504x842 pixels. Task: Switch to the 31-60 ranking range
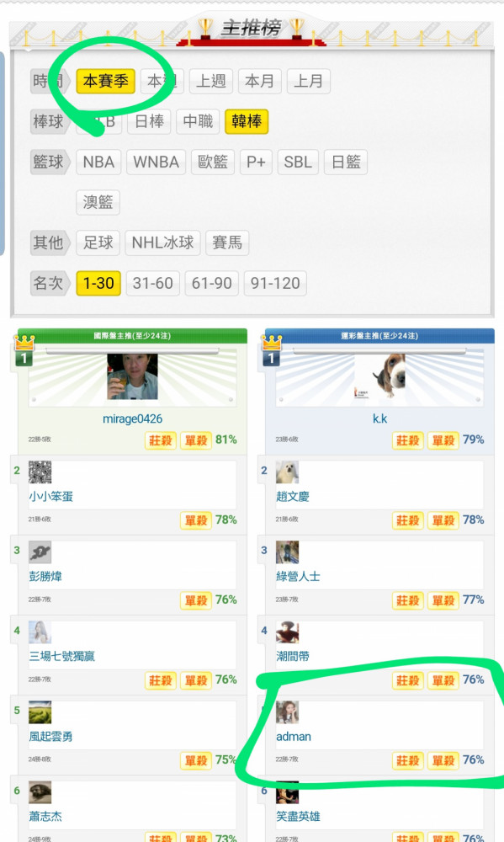[x=152, y=283]
